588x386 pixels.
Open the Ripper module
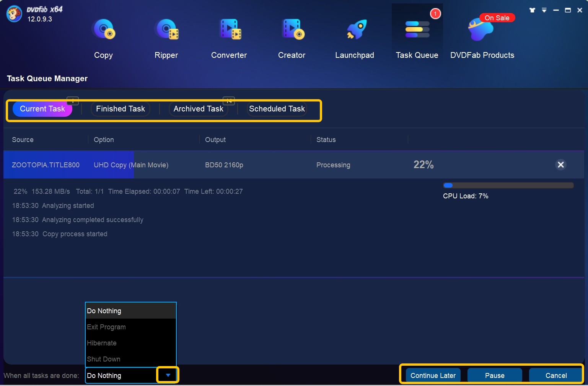[x=166, y=38]
